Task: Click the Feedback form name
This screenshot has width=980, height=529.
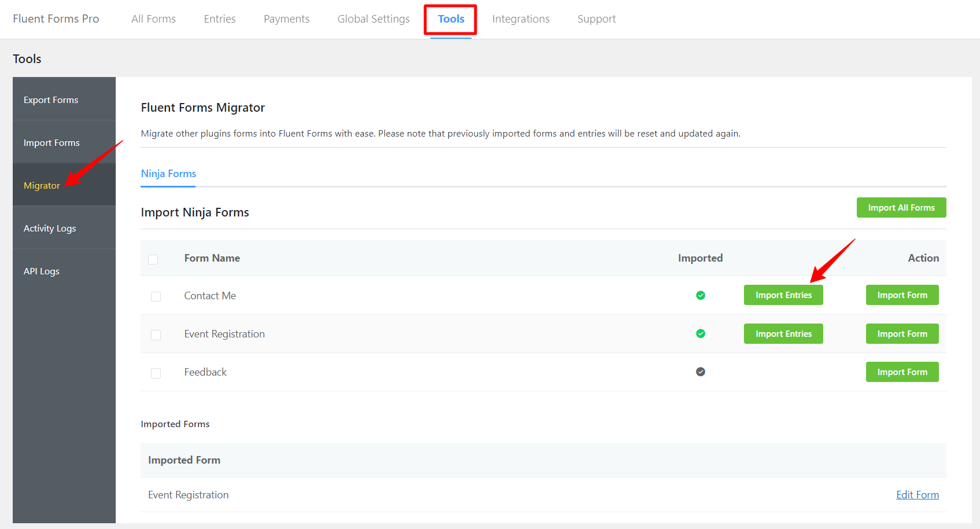Action: 205,372
